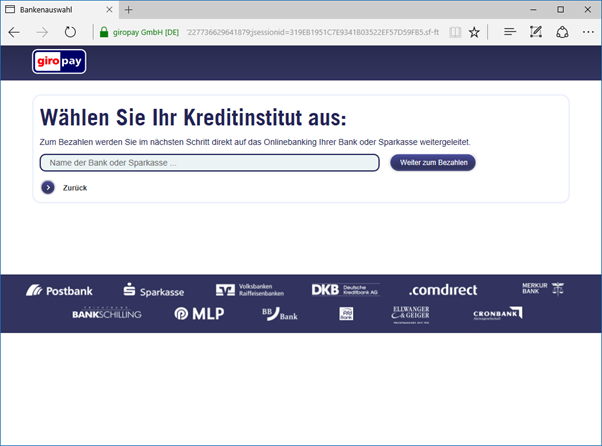Click the giropay GmbH [DE] certificate label
This screenshot has height=446, width=602.
(x=146, y=32)
